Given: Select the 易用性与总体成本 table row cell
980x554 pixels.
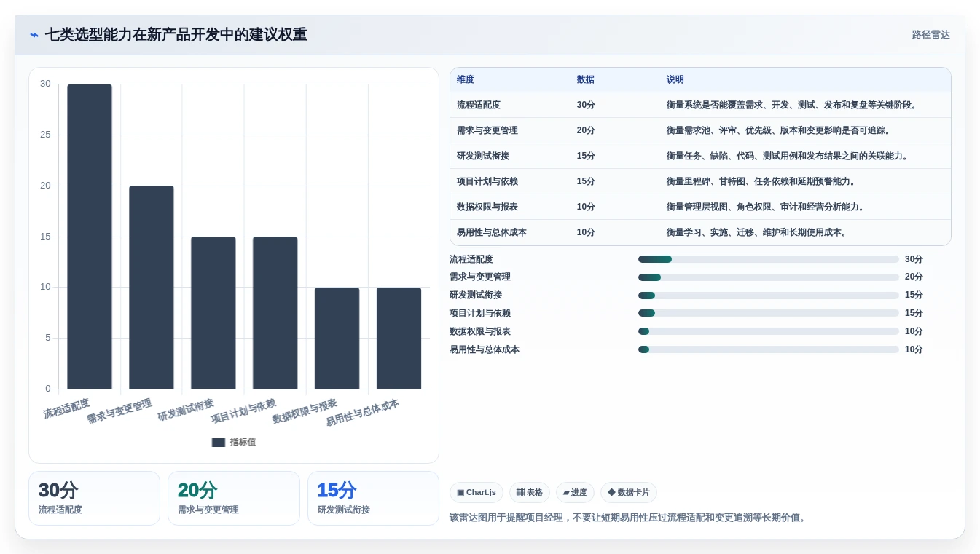Looking at the screenshot, I should pyautogui.click(x=492, y=232).
